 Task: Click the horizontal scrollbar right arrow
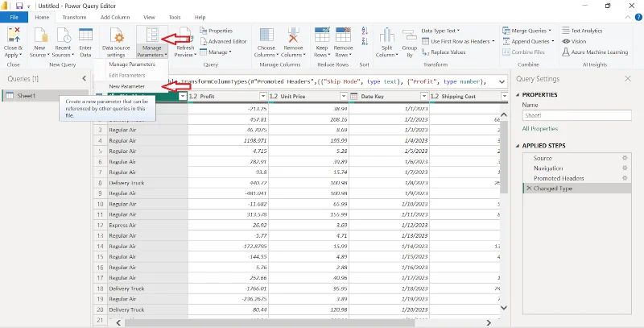(489, 322)
